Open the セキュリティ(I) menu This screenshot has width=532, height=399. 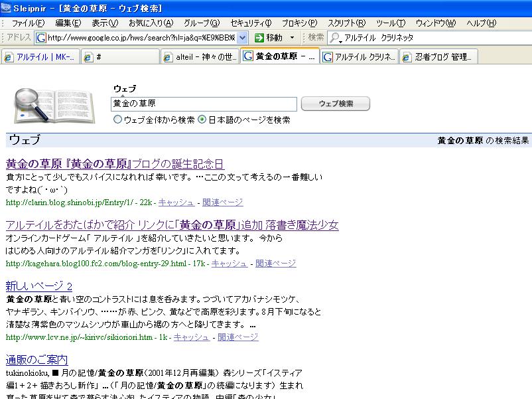click(251, 23)
